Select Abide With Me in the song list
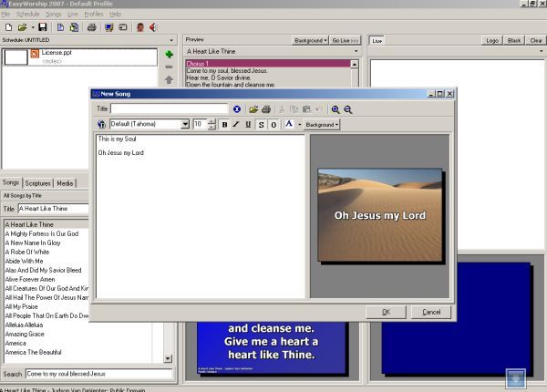547x392 pixels. click(24, 261)
